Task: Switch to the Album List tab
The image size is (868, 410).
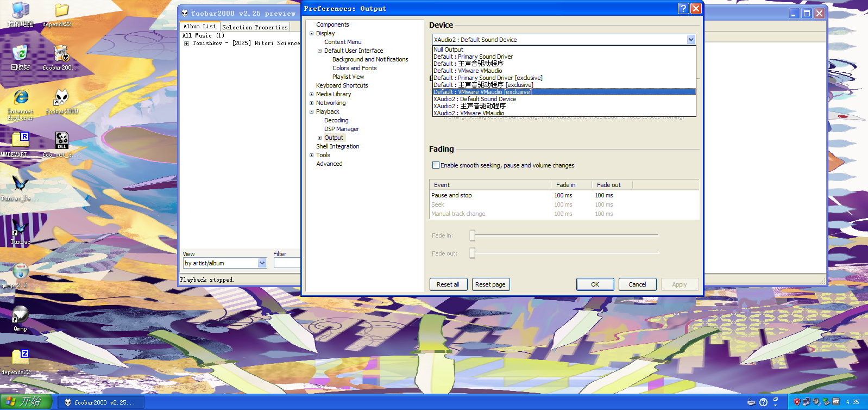Action: pos(199,26)
